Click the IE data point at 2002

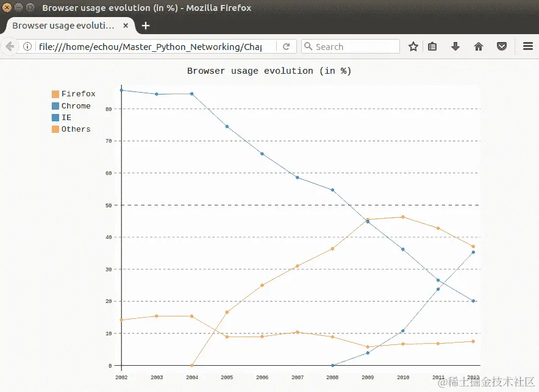(x=121, y=90)
